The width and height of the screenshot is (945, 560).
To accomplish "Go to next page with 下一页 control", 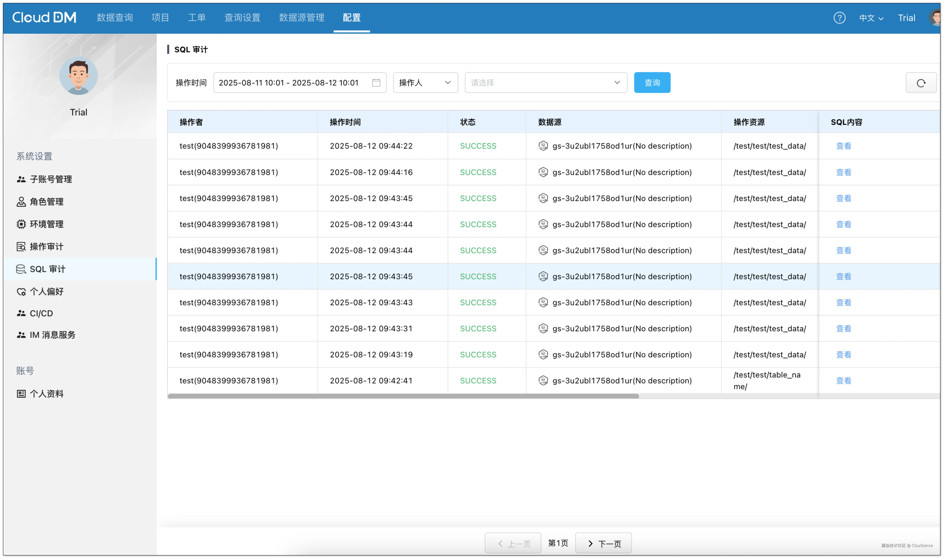I will coord(603,543).
